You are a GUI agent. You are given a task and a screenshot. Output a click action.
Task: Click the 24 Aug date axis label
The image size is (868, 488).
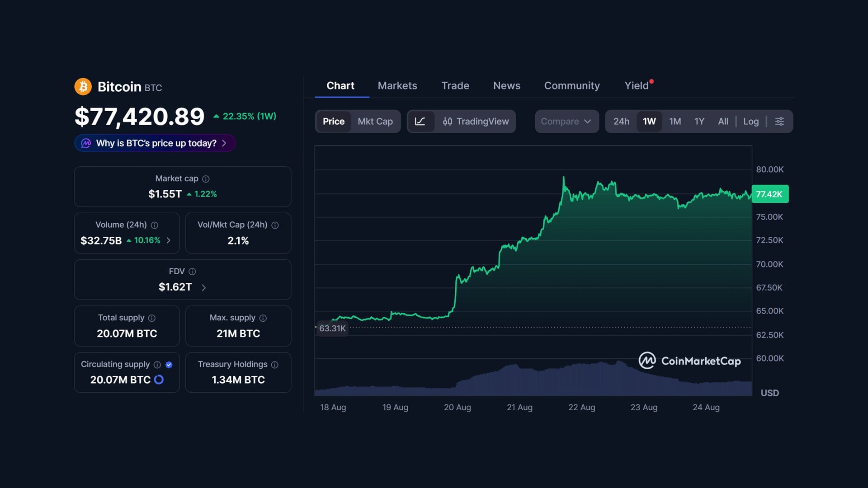click(706, 407)
